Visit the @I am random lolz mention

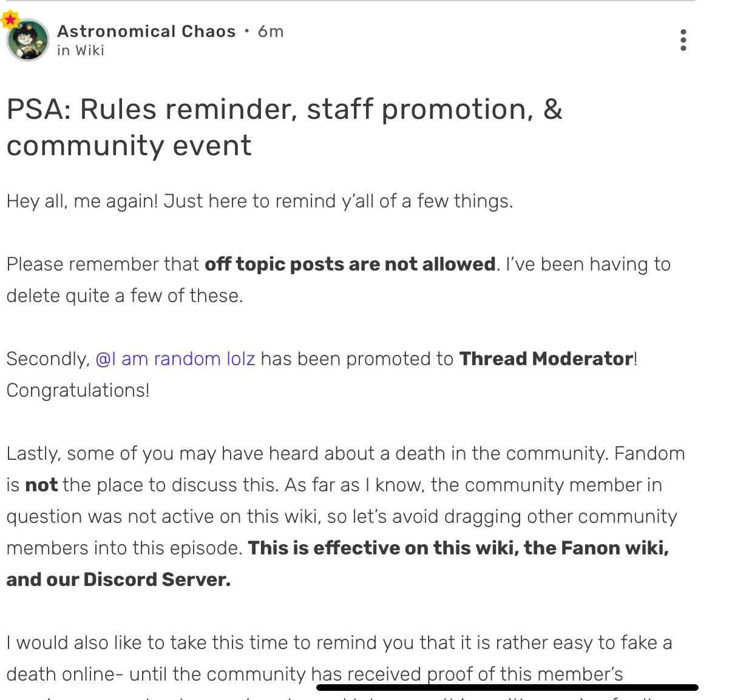pyautogui.click(x=175, y=358)
